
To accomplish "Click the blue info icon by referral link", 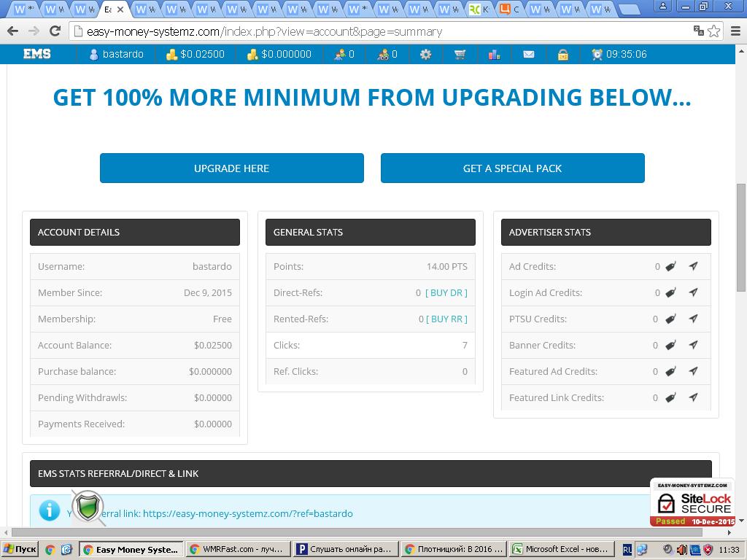I will click(x=50, y=510).
